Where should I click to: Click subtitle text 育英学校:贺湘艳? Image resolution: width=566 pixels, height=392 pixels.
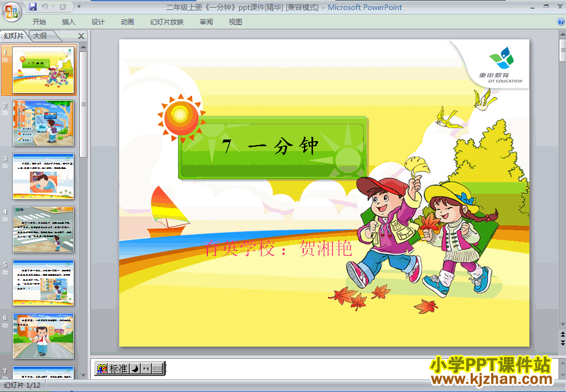point(278,249)
